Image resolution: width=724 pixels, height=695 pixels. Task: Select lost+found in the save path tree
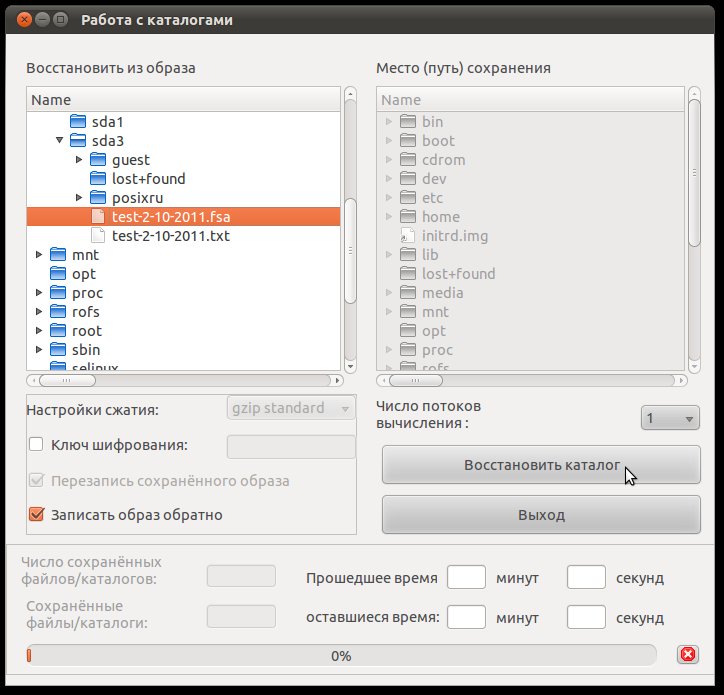tap(530, 274)
